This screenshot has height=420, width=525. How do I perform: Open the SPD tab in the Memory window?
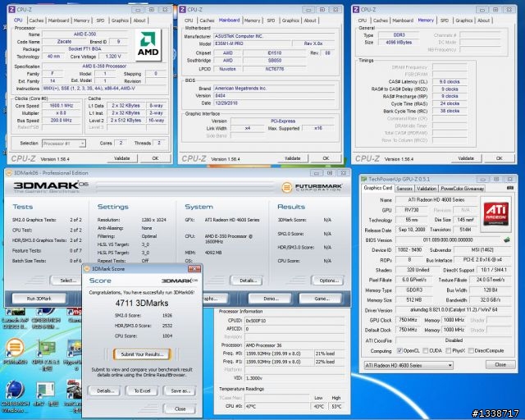pyautogui.click(x=445, y=21)
